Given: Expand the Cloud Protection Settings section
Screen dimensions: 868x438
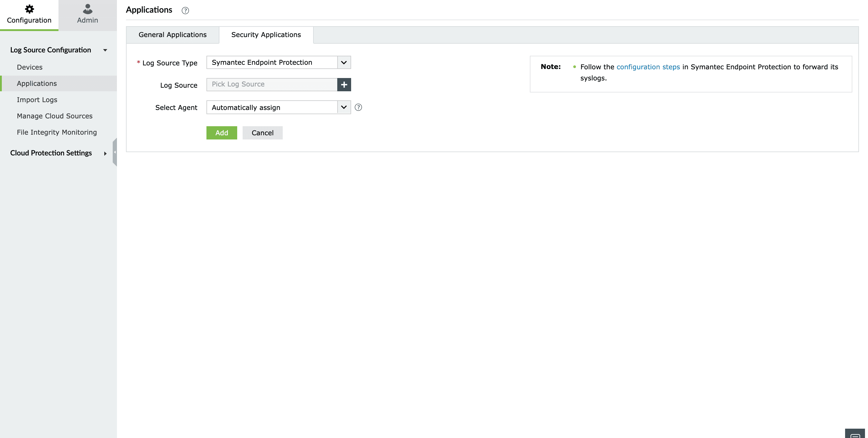Looking at the screenshot, I should 105,154.
